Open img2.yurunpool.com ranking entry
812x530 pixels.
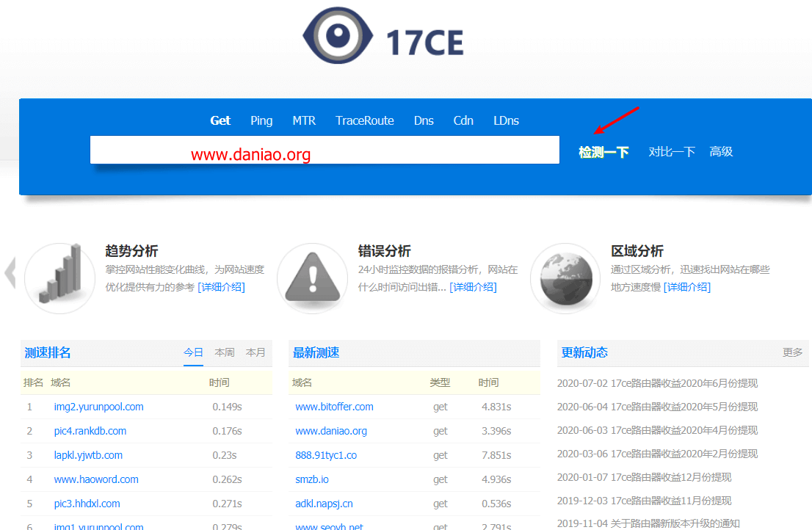98,407
